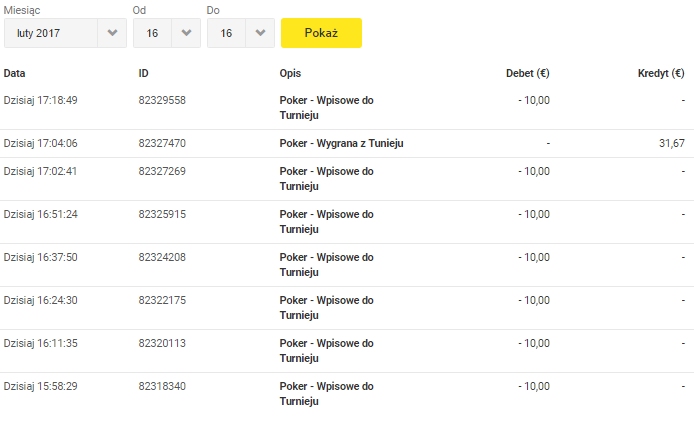This screenshot has height=423, width=694.
Task: Click the Kredyt (€) column header
Action: point(661,73)
